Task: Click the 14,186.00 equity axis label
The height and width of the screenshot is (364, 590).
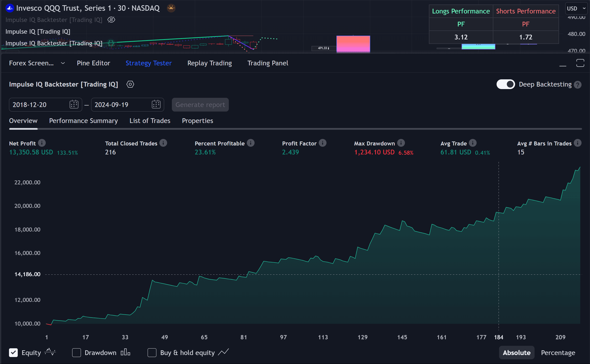Action: pos(27,274)
